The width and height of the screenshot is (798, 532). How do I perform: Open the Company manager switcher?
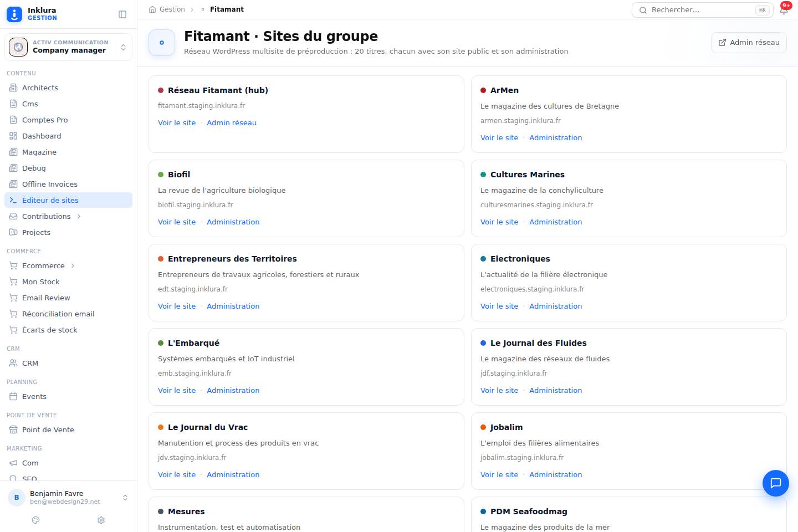(69, 47)
